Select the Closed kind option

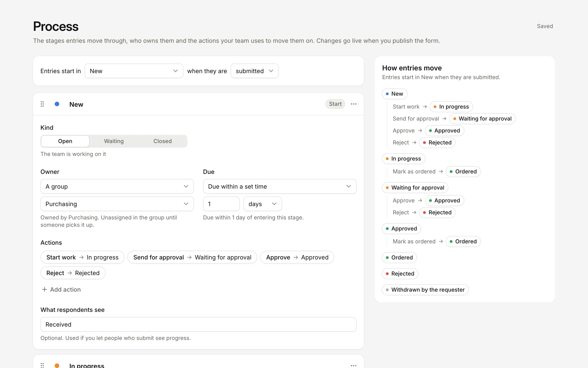coord(162,141)
